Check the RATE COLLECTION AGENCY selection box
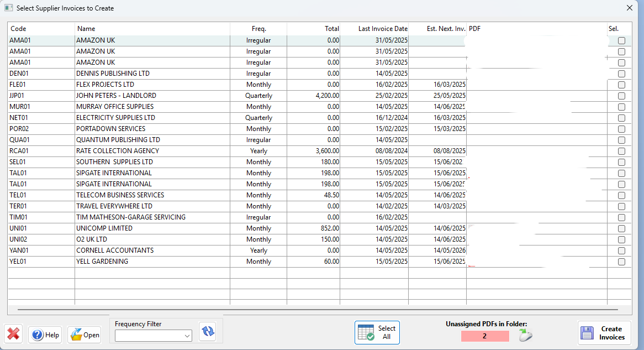644x350 pixels. tap(621, 151)
